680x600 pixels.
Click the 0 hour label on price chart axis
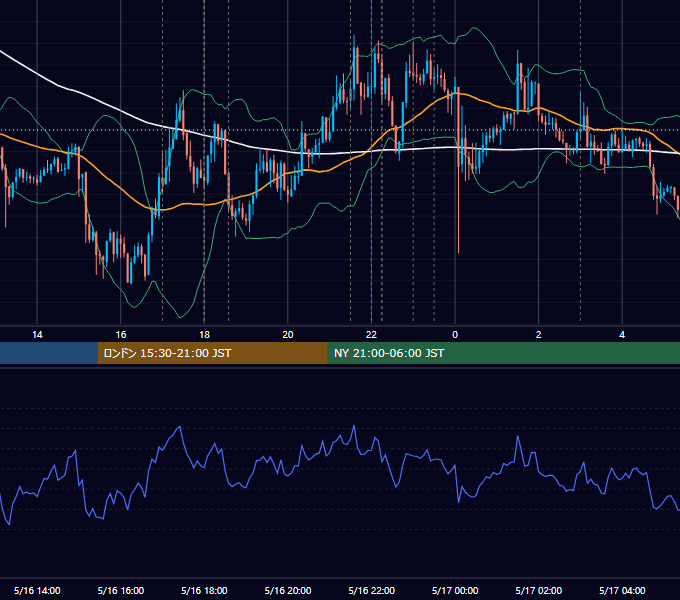[x=455, y=335]
